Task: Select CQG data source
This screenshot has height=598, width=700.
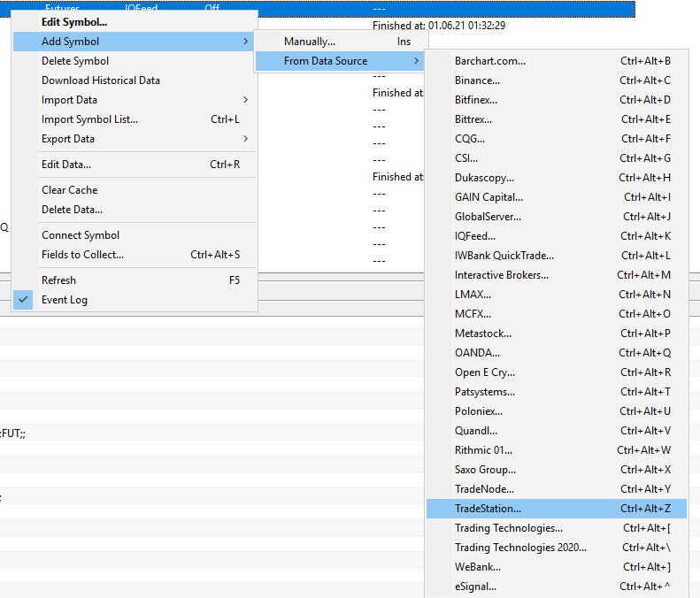Action: point(557,139)
